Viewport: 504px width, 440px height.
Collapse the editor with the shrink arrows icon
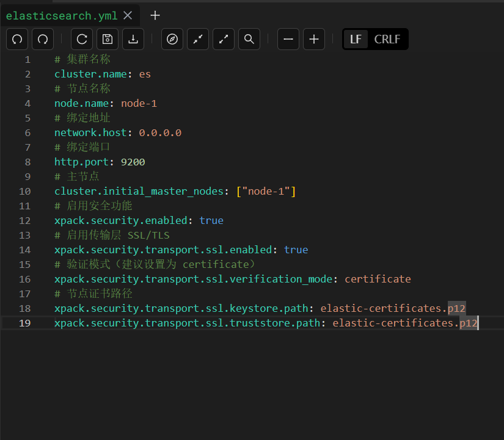(x=198, y=39)
